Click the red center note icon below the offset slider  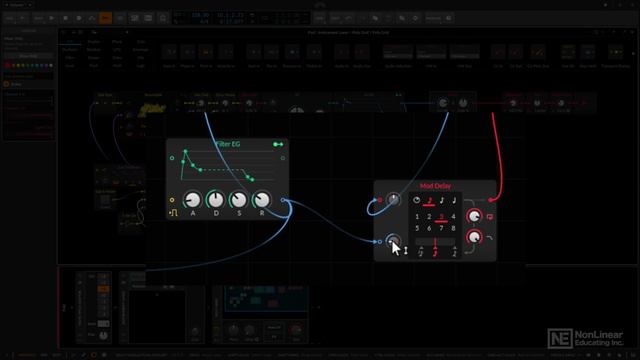435,252
